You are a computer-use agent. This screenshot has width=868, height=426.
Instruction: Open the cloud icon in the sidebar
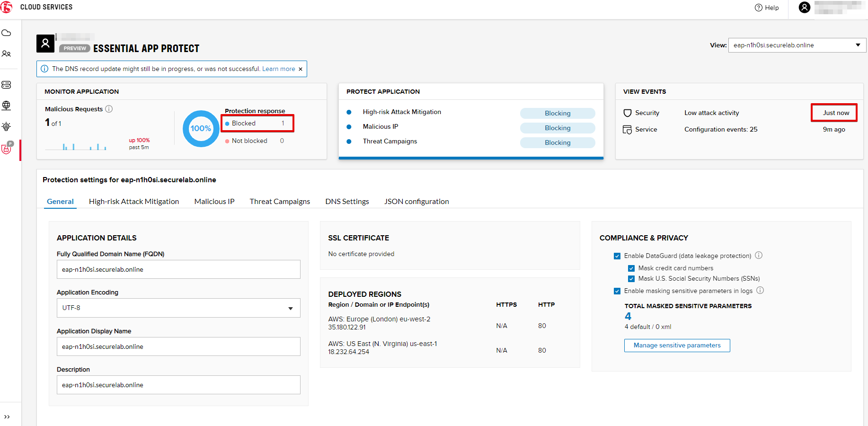tap(6, 33)
